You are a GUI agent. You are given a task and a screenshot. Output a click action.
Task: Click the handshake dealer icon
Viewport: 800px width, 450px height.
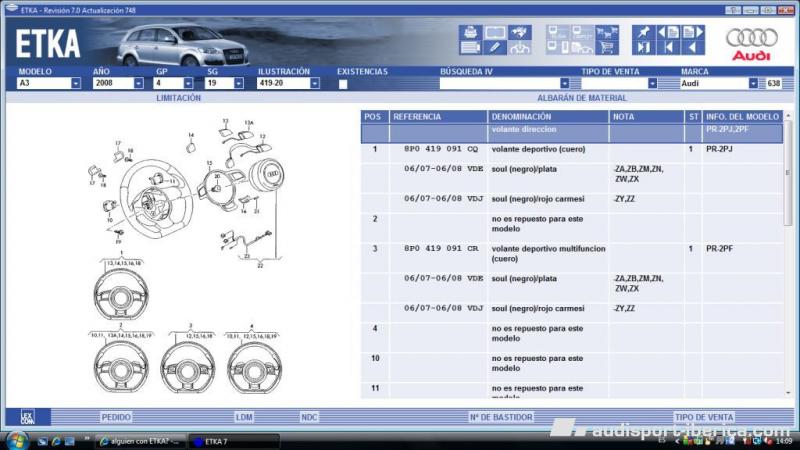coord(519,47)
